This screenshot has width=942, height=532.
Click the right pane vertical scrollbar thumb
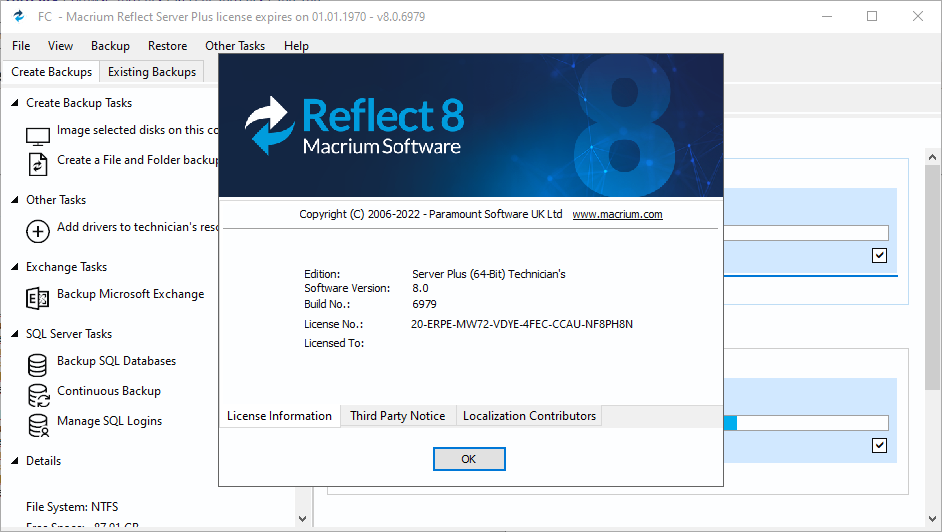pyautogui.click(x=932, y=277)
